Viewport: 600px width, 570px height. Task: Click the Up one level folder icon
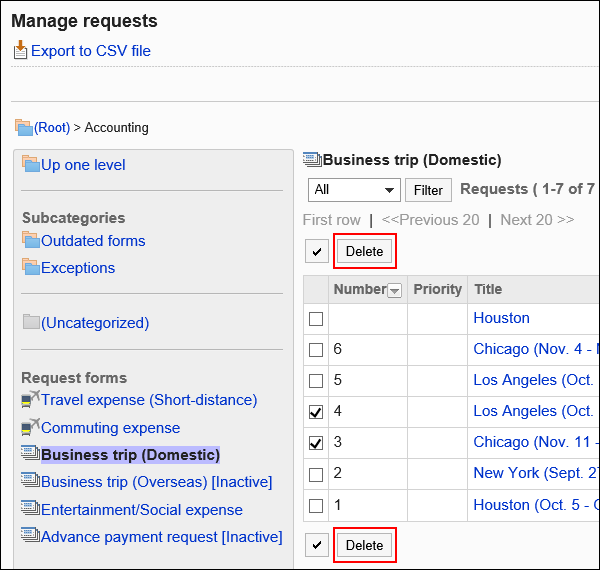(31, 164)
